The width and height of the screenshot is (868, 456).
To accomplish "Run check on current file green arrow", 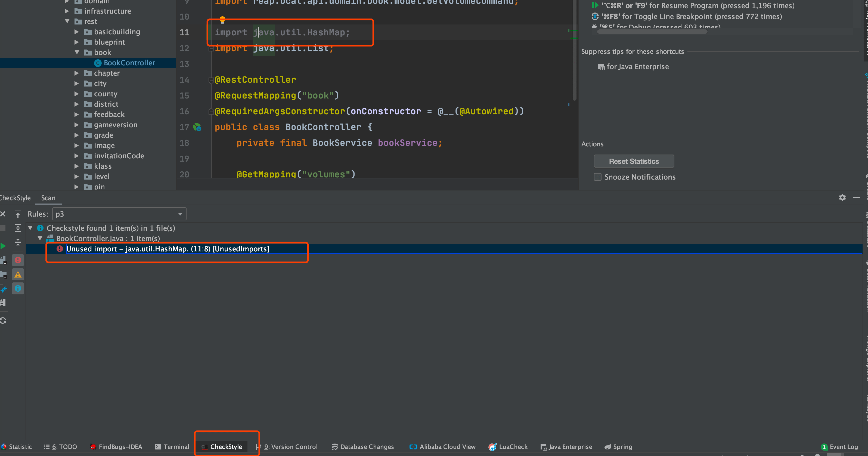I will click(x=3, y=246).
